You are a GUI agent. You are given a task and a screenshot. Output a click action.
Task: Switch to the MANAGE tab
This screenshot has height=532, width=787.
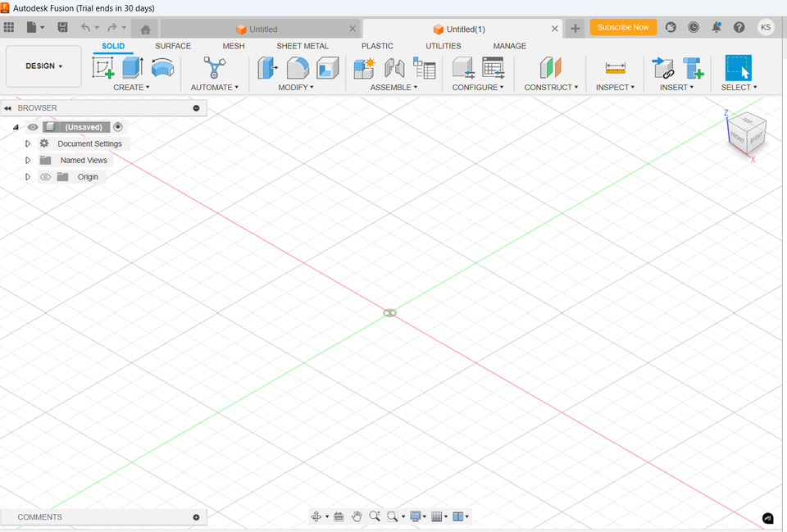point(509,46)
